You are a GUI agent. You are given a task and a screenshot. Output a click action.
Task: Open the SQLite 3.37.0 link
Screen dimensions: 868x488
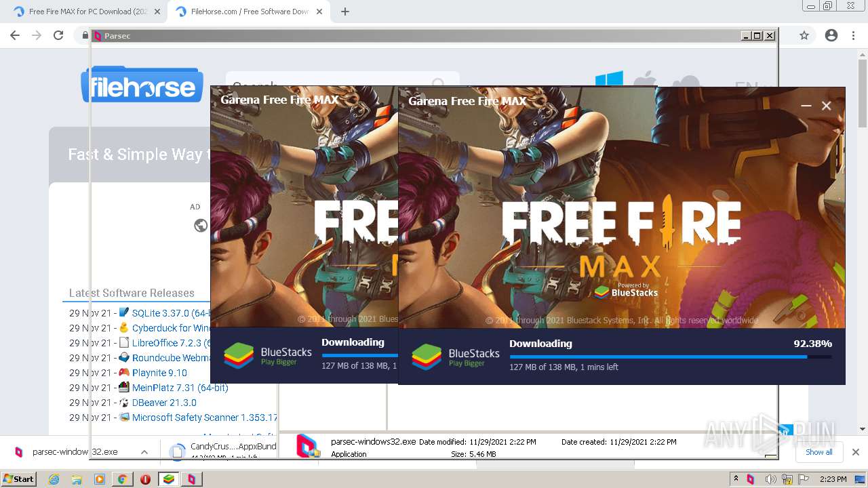pyautogui.click(x=171, y=313)
